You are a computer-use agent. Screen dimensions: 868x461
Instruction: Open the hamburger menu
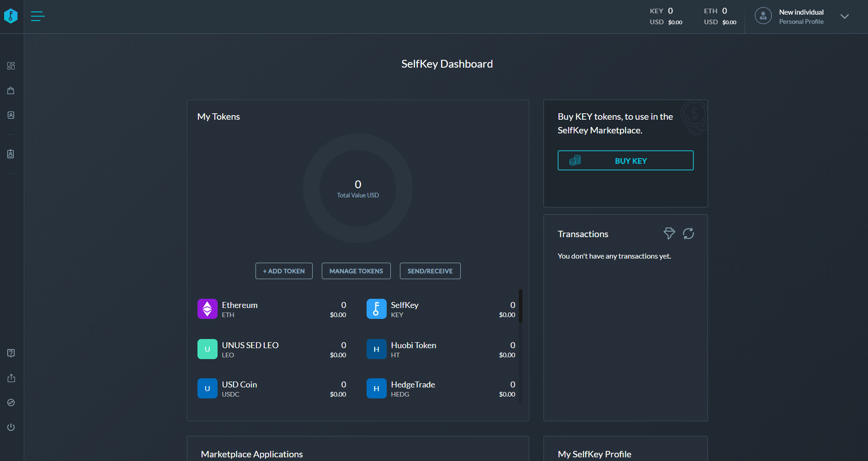[x=37, y=16]
